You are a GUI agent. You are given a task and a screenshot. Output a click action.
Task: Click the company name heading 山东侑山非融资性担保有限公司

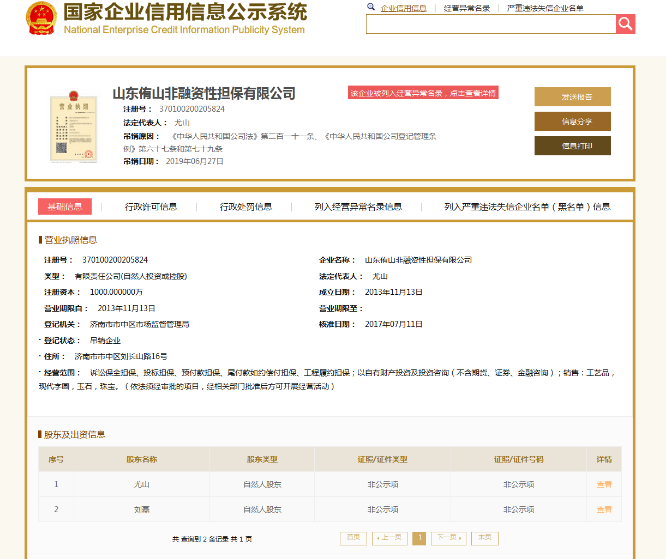204,93
